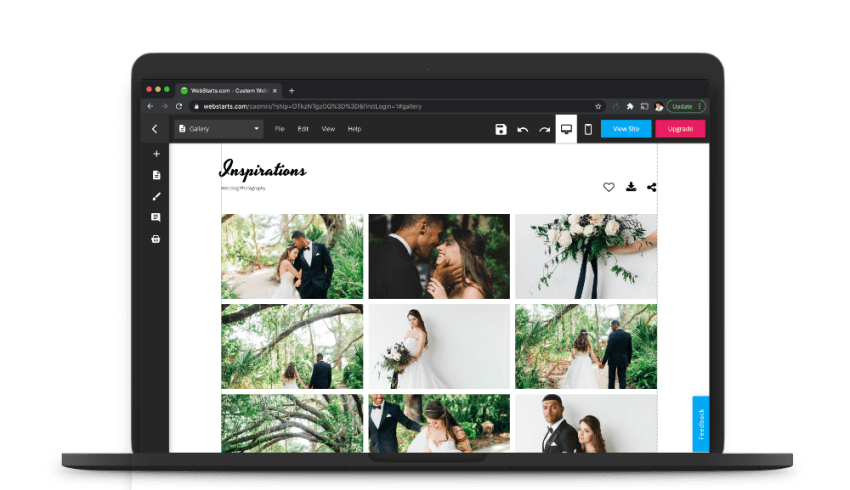The height and width of the screenshot is (490, 850).
Task: Click the browser back arrow
Action: click(x=151, y=106)
